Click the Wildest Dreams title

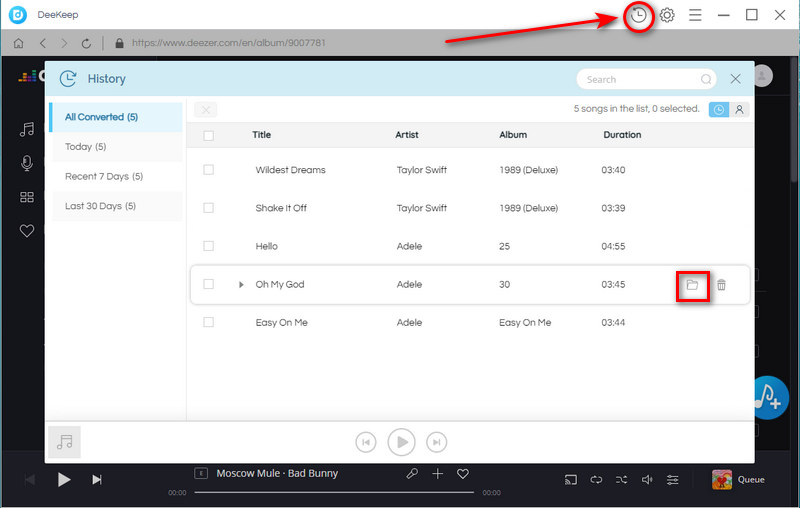(x=290, y=170)
